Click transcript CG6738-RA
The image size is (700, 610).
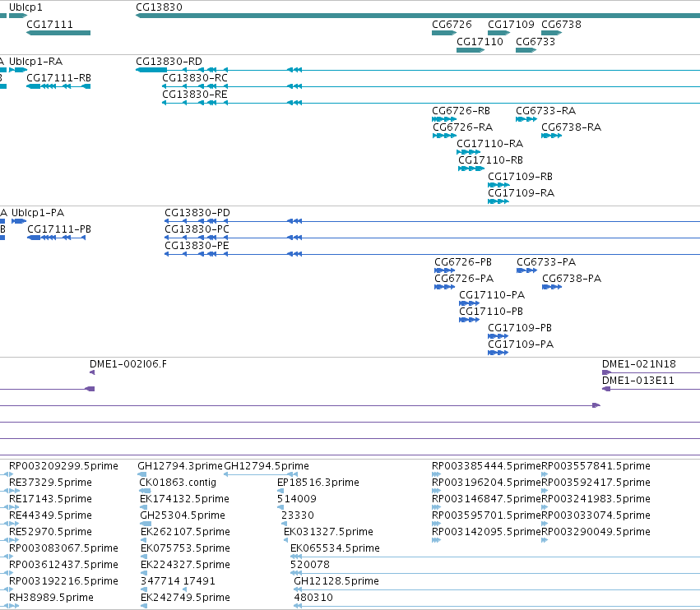pos(571,127)
